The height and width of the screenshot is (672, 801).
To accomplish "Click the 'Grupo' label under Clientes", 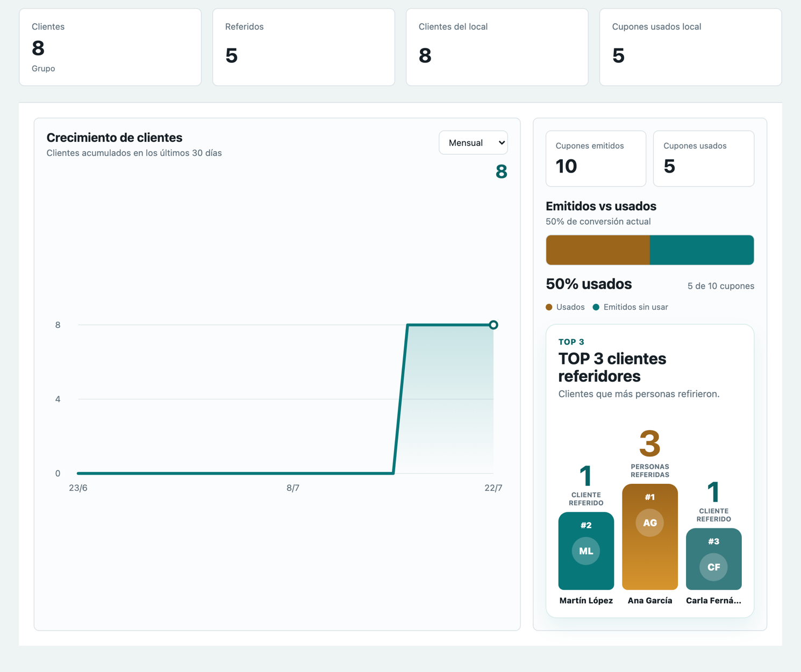I will (x=43, y=69).
